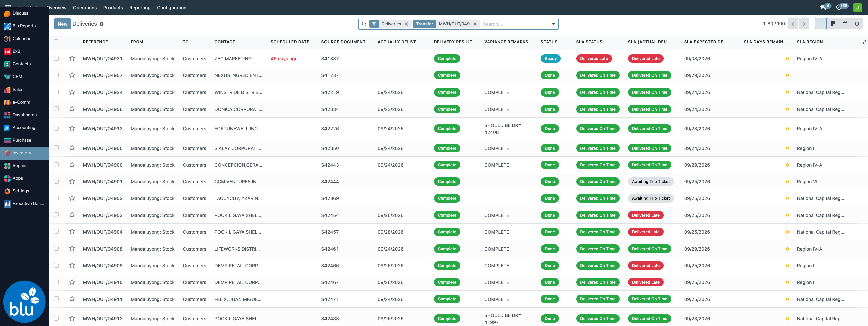868x326 pixels.
Task: Open activities clock icon showing 158
Action: pos(839,7)
